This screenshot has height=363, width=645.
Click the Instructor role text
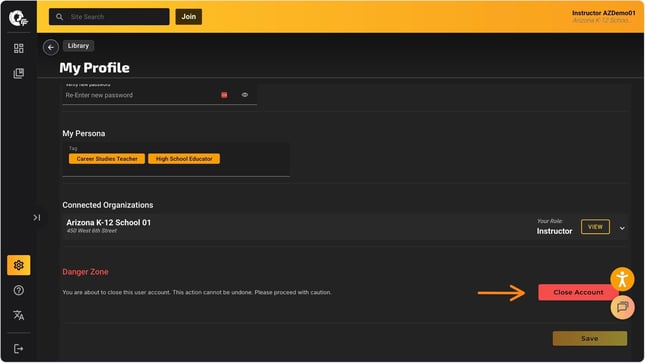coord(554,231)
